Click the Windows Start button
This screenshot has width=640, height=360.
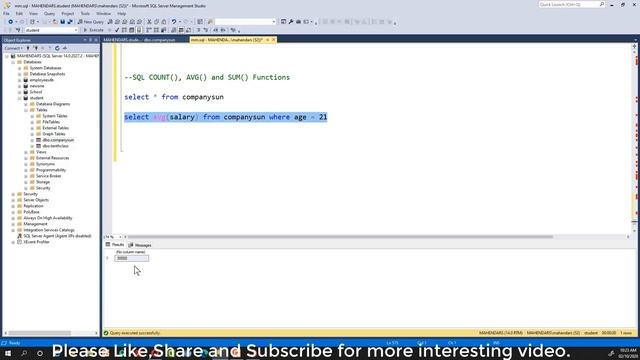click(8, 353)
